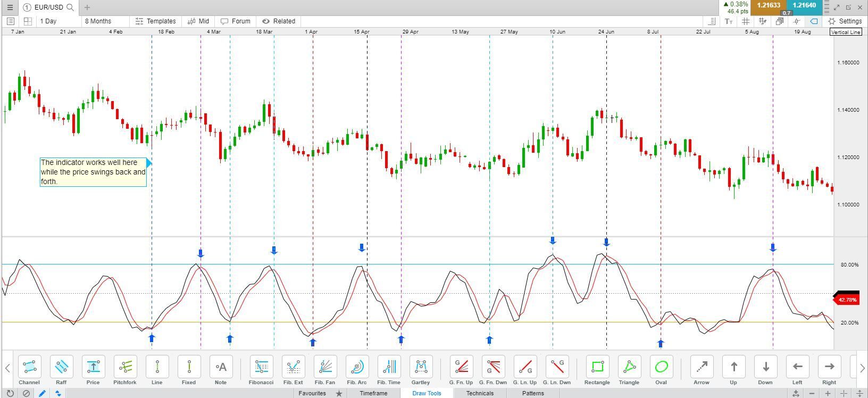This screenshot has width=868, height=398.
Task: Open the 8 Months range dropdown
Action: 105,21
